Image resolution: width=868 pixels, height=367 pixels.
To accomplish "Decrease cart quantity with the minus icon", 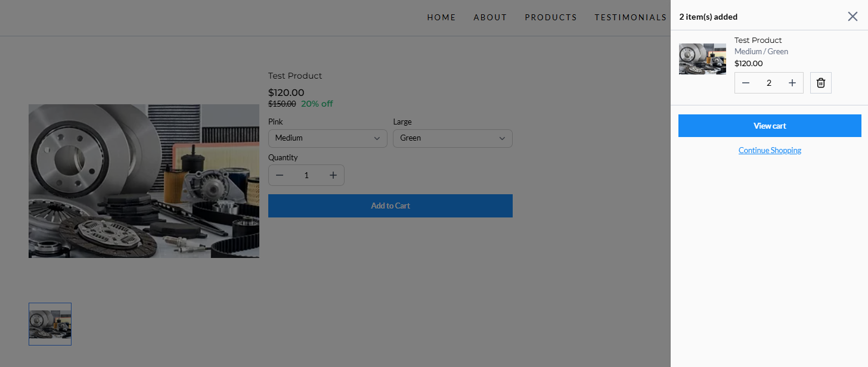I will pyautogui.click(x=746, y=83).
